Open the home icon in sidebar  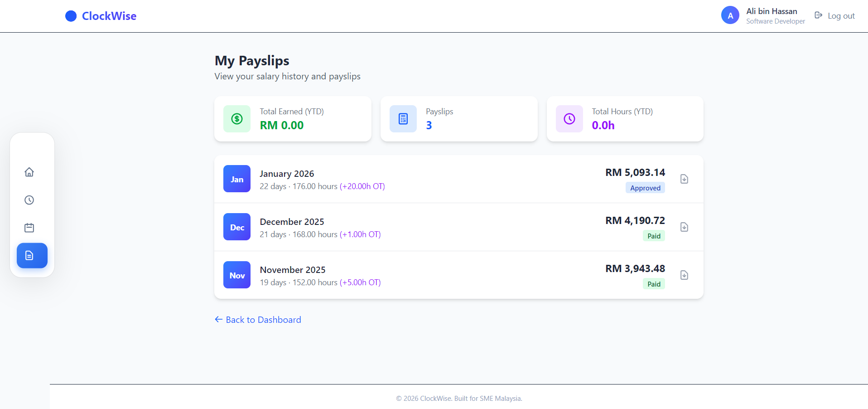pos(29,172)
